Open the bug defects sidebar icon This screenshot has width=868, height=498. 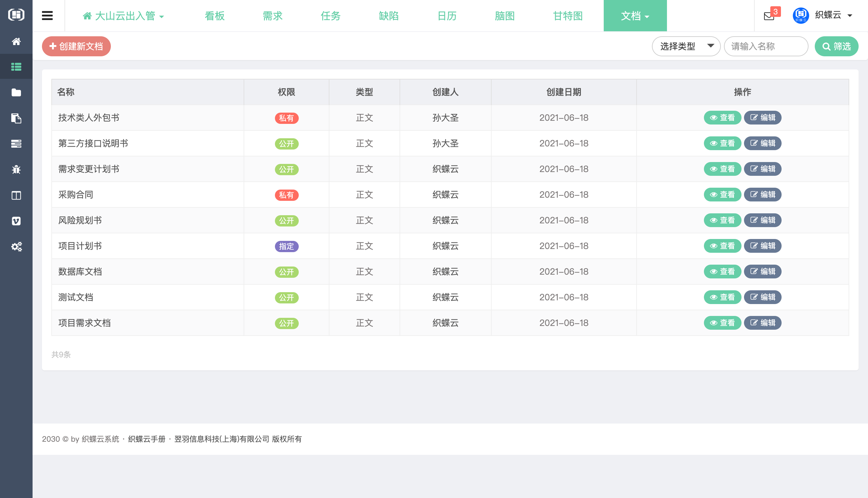click(16, 169)
